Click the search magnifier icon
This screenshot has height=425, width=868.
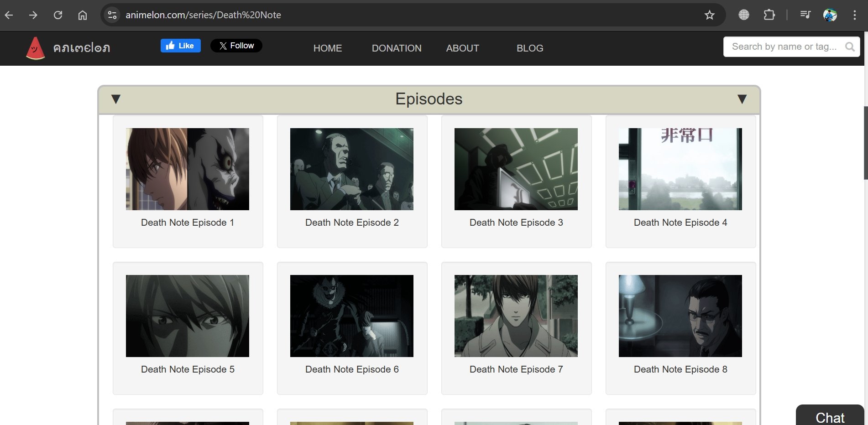click(x=850, y=47)
